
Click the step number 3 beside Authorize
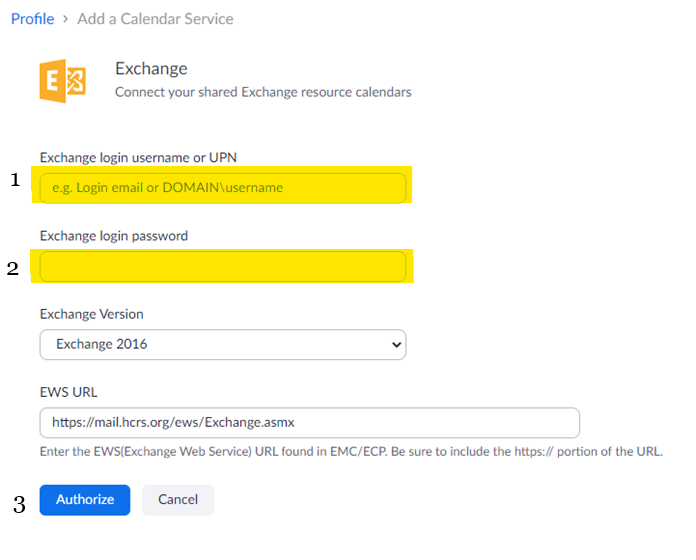(x=18, y=505)
